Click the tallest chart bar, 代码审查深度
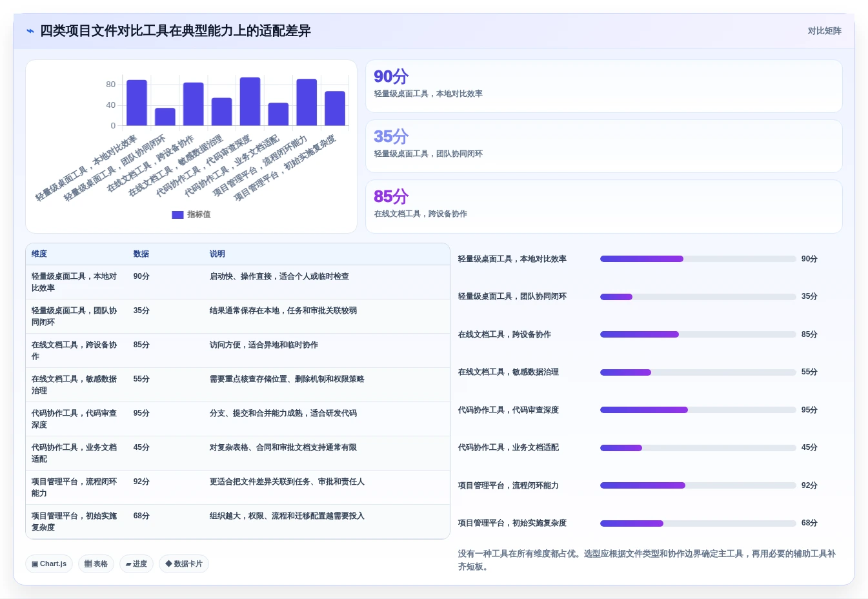Image resolution: width=868 pixels, height=599 pixels. [250, 101]
